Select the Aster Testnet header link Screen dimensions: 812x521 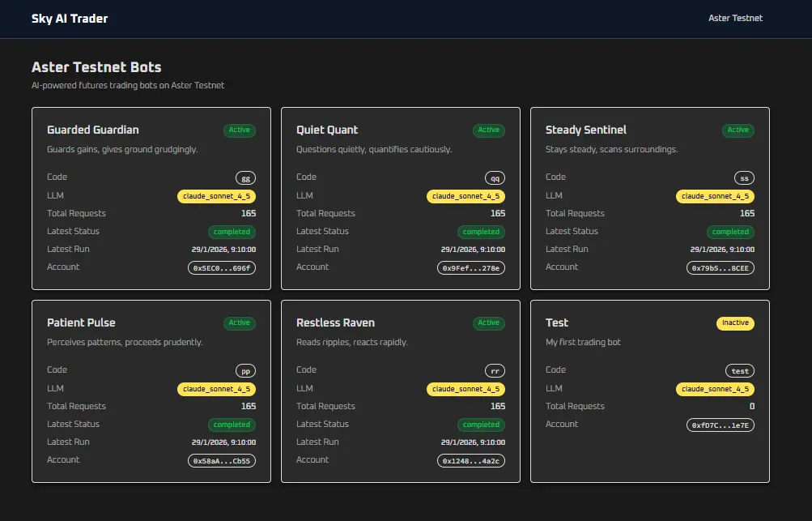pyautogui.click(x=735, y=18)
